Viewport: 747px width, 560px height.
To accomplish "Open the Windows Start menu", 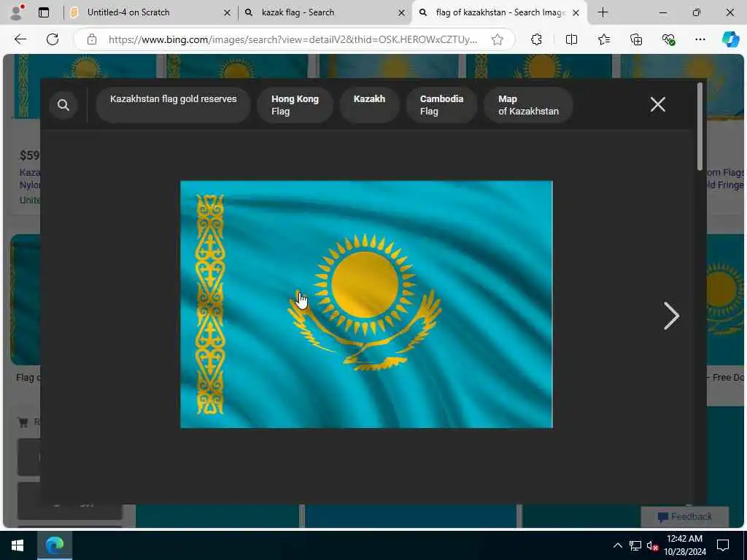I will coord(18,545).
